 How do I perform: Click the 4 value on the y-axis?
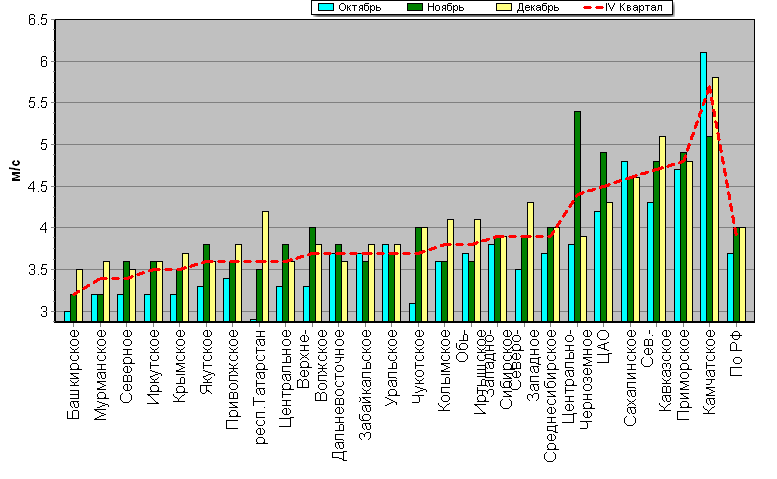[44, 228]
